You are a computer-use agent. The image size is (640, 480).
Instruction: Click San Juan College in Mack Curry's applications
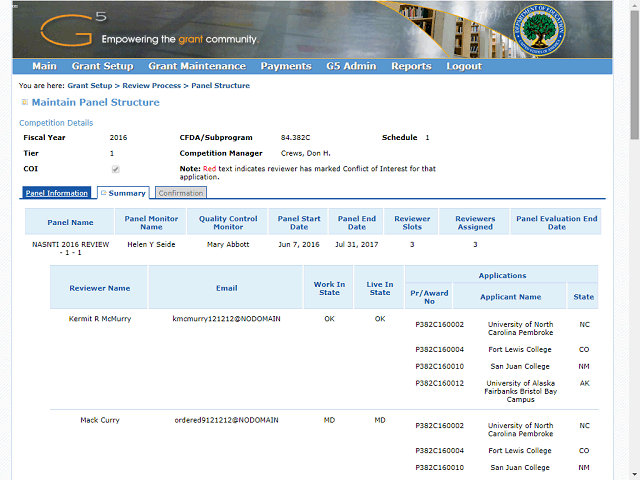pos(520,467)
